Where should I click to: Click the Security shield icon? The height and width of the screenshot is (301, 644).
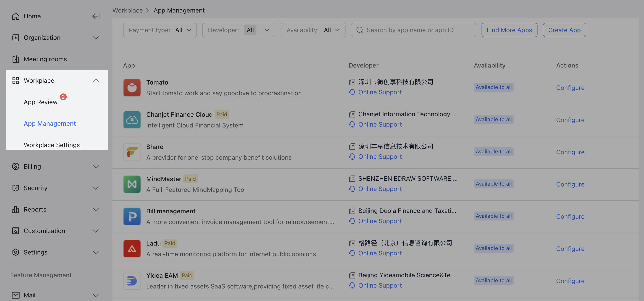coord(15,188)
